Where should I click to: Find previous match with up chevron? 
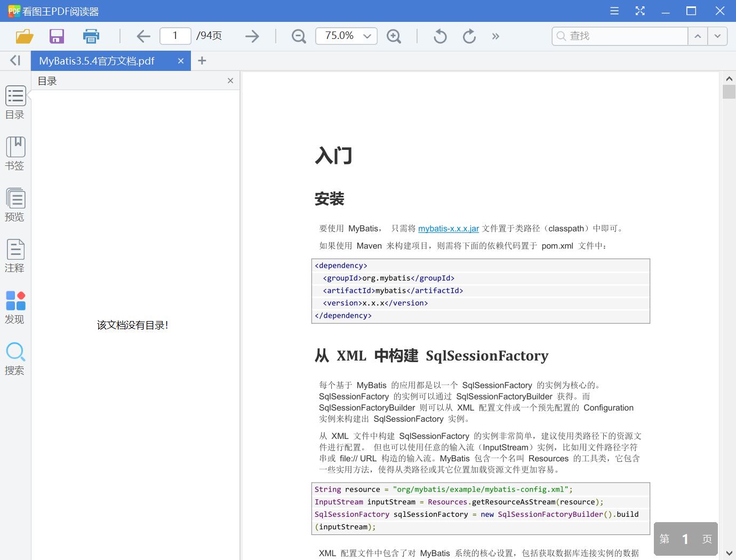[x=698, y=36]
